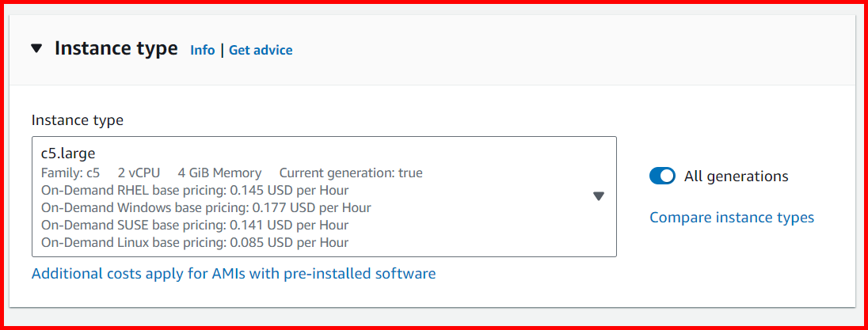Screen dimensions: 868x330
Task: Click the On-Demand Windows base pricing line
Action: coord(206,207)
